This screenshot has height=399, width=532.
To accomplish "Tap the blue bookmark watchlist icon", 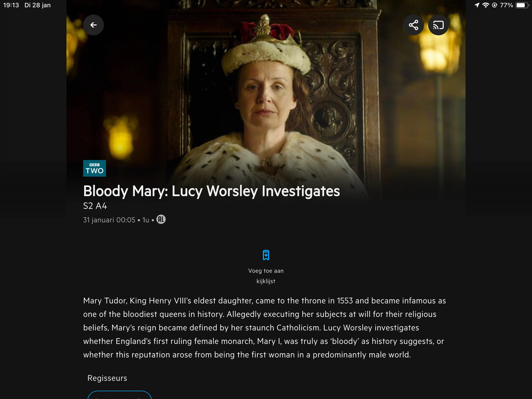I will pos(266,255).
